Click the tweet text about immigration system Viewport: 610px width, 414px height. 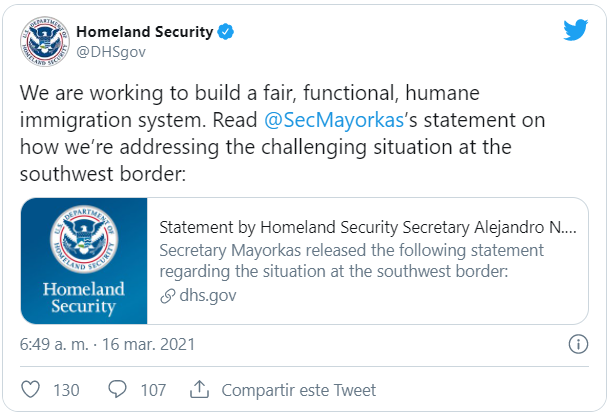point(282,133)
